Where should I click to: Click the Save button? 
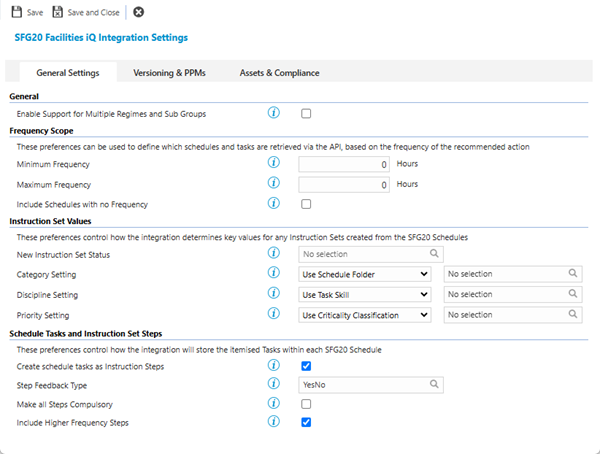27,12
